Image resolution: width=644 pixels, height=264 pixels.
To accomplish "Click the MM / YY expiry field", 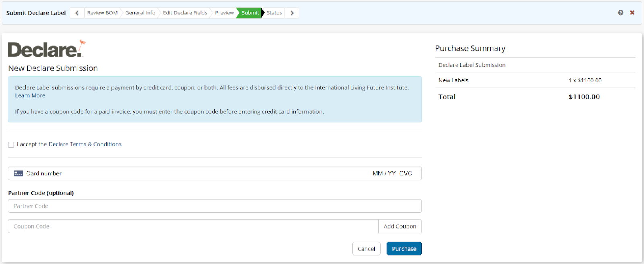I will (384, 173).
